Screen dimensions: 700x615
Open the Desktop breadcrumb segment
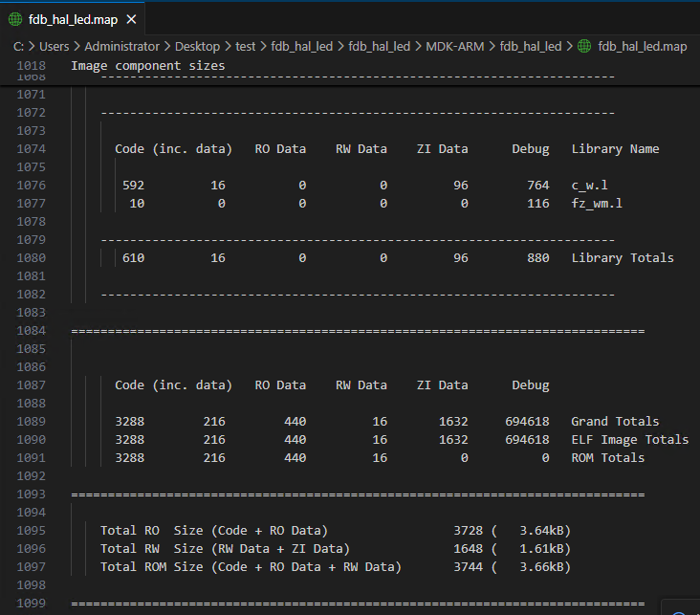[197, 47]
